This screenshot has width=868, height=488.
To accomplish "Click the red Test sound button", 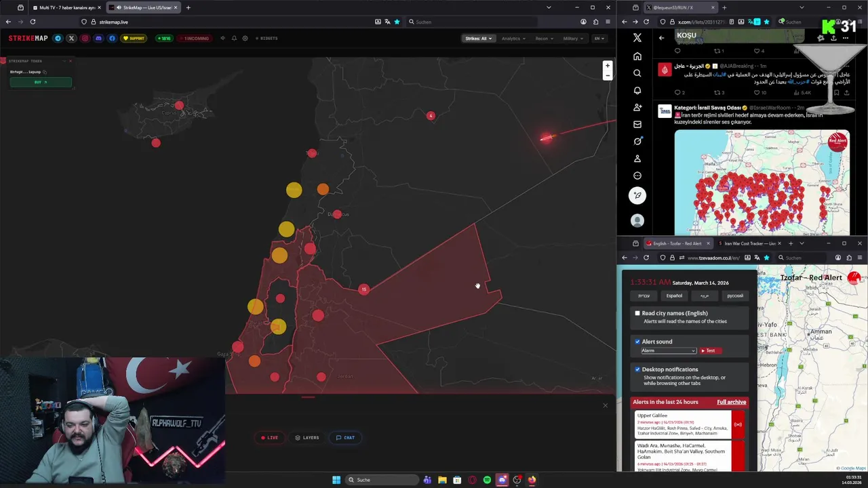I will [x=710, y=350].
